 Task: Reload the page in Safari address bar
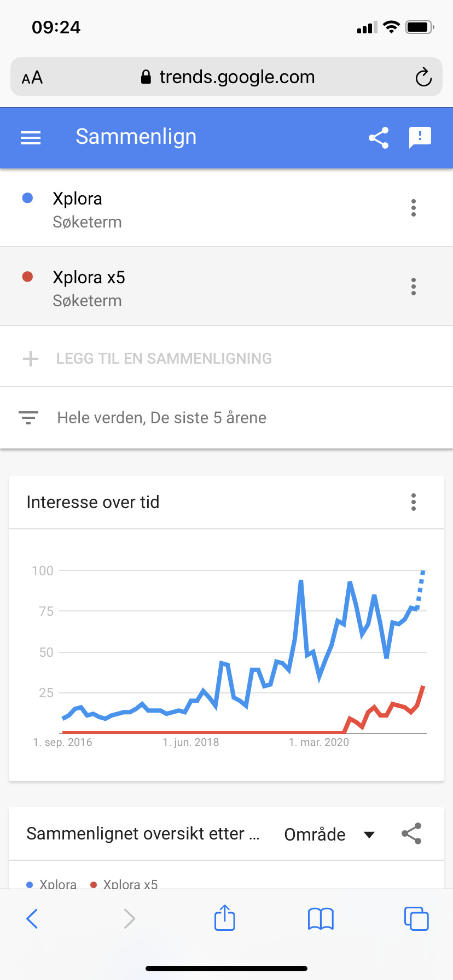coord(423,77)
